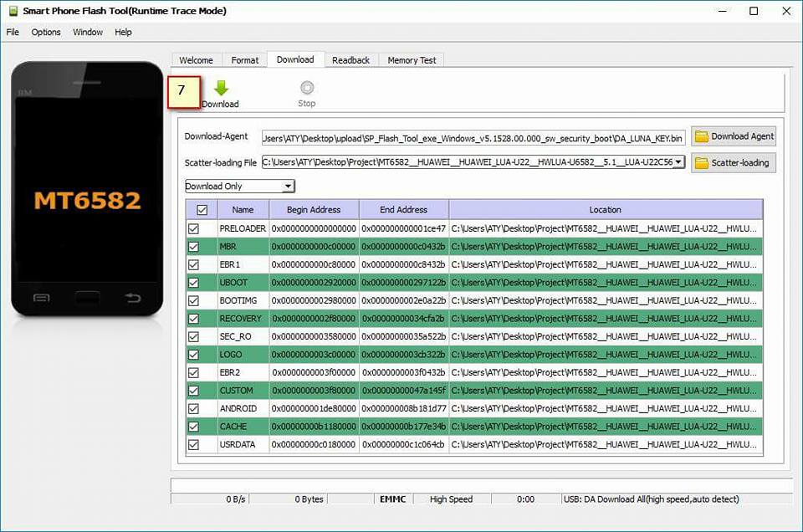Click the Stop circle icon
Image resolution: width=803 pixels, height=532 pixels.
click(x=307, y=88)
